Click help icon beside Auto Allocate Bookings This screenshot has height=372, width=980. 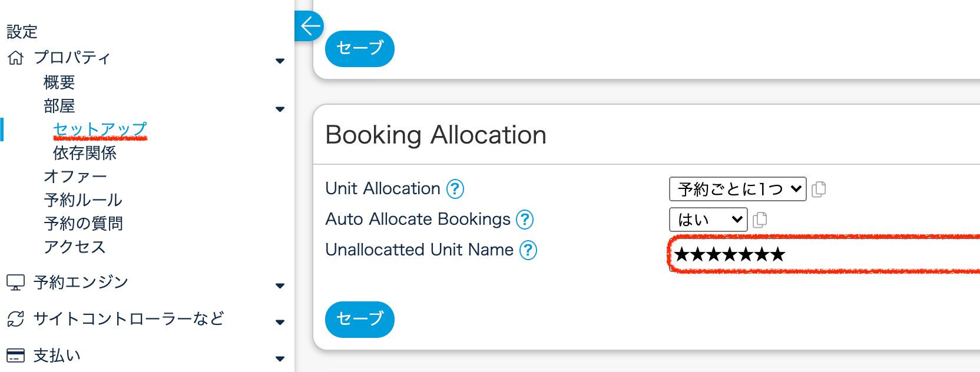tap(525, 220)
